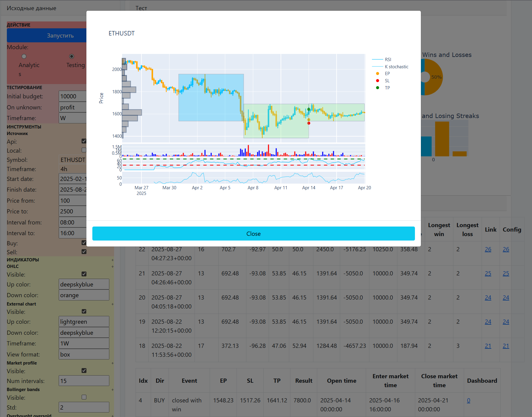Open the View format box dropdown
The width and height of the screenshot is (532, 417).
[x=84, y=354]
